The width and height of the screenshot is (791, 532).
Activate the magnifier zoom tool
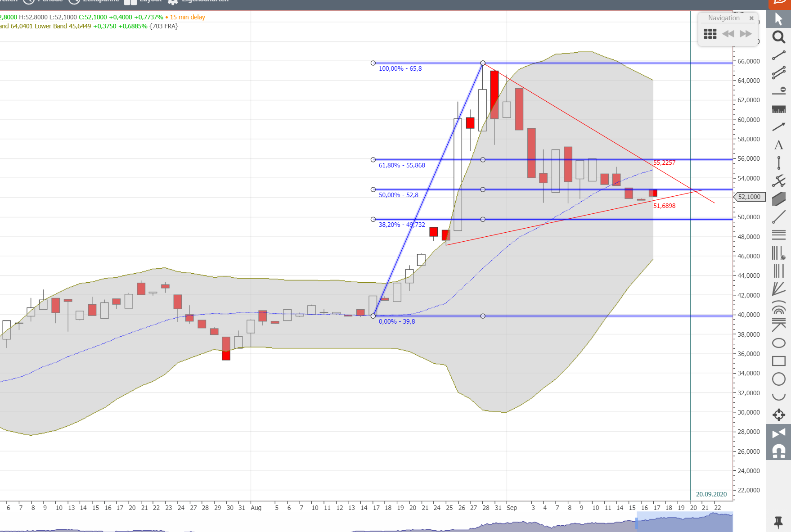tap(778, 37)
